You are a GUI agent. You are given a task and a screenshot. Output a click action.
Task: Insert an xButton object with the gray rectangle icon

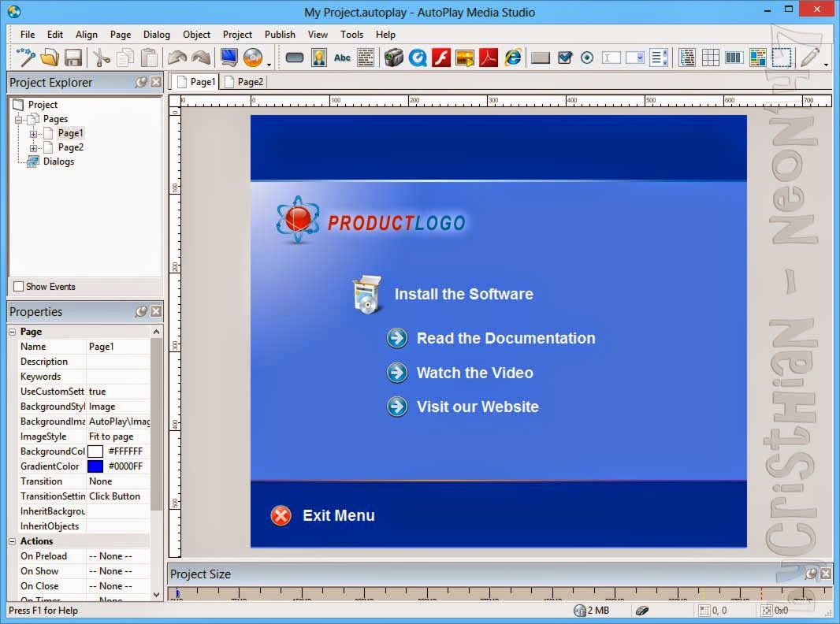(541, 58)
